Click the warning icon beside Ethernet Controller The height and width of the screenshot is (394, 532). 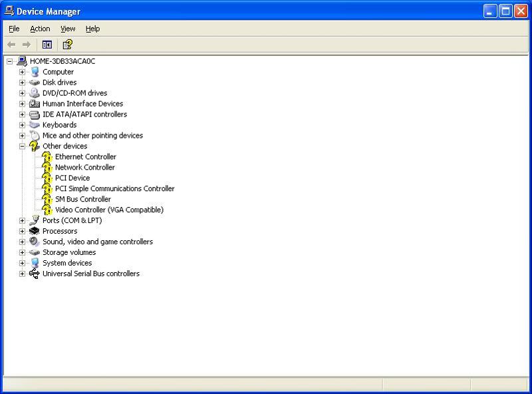[x=47, y=157]
